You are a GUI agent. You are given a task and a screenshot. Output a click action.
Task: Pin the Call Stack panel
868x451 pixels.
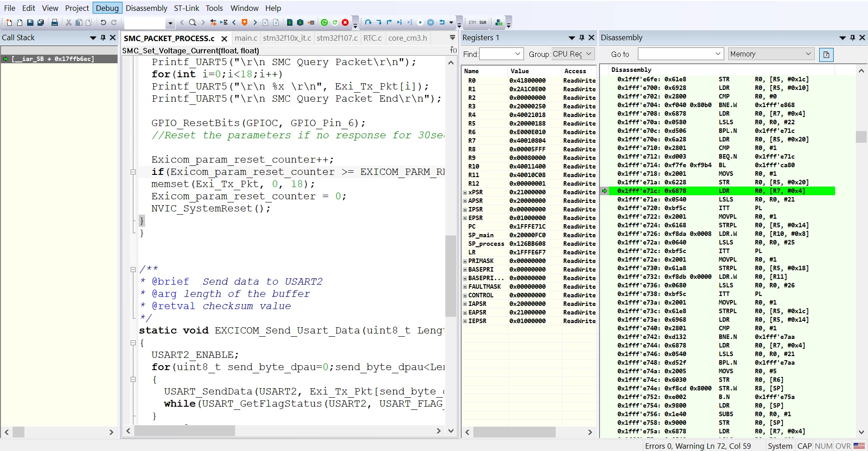coord(103,38)
